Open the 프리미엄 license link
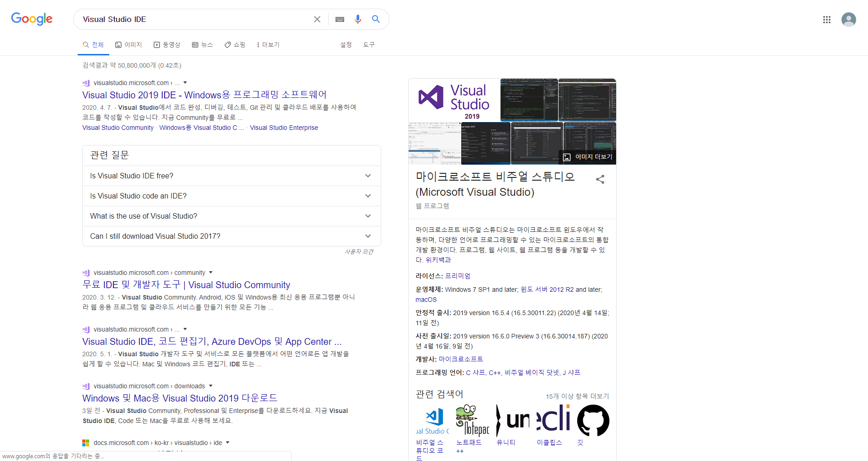The image size is (868, 461). click(x=458, y=276)
